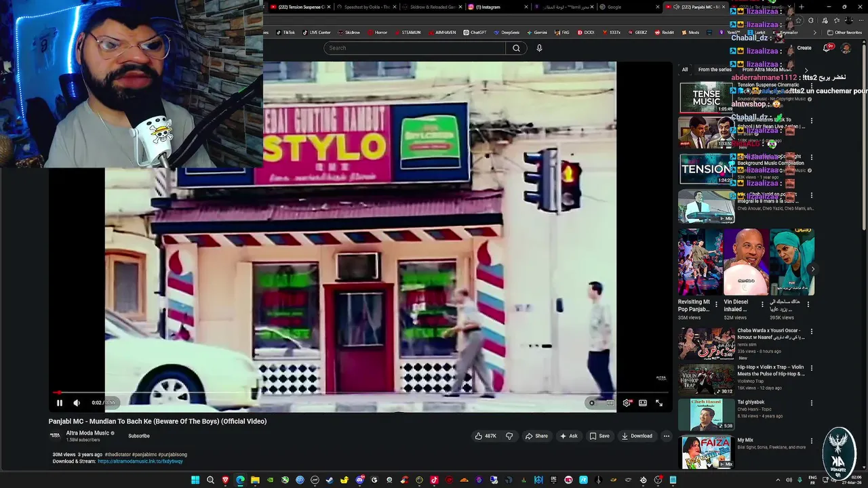
Task: Open Windows taskbar search
Action: pyautogui.click(x=210, y=480)
